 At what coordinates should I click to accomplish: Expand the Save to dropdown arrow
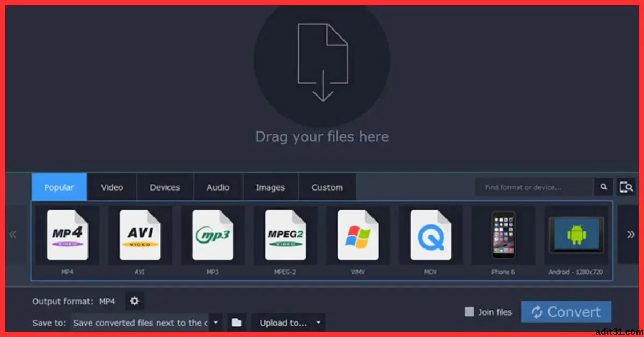click(215, 323)
